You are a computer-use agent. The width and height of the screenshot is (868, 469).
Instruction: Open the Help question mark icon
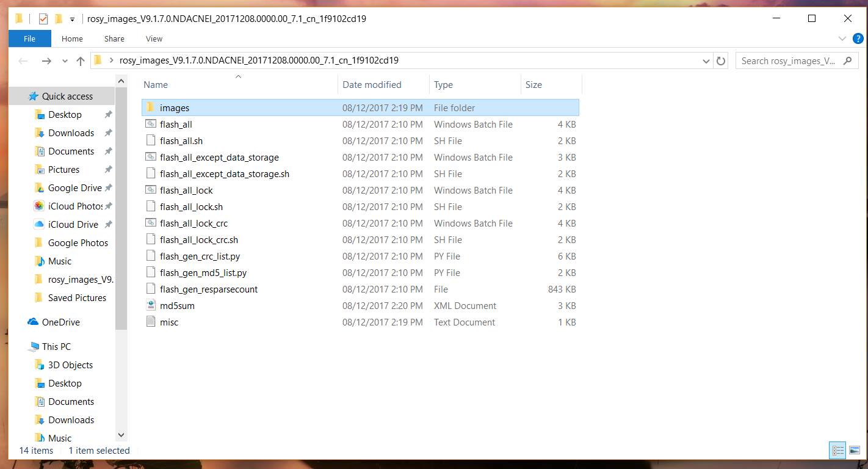coord(857,38)
